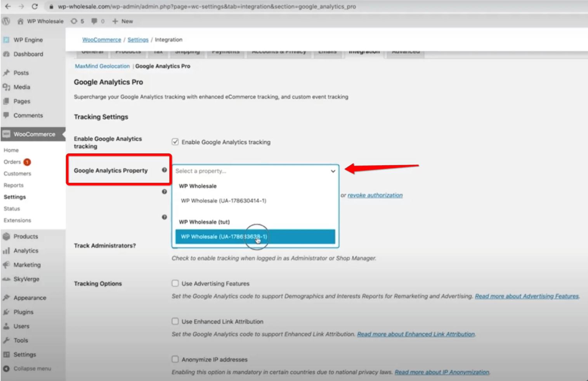Choose highlighted WP Wholesale (UA-178633638-1) option
The width and height of the screenshot is (588, 381).
255,237
